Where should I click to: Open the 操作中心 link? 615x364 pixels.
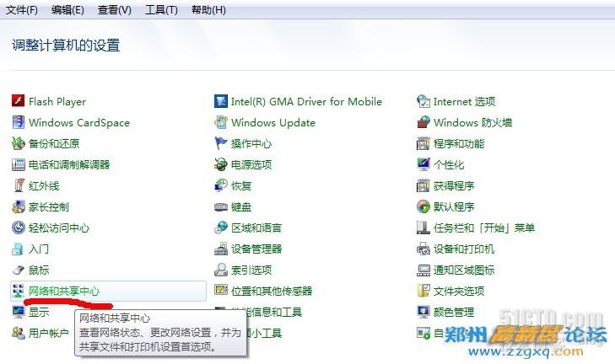(251, 144)
